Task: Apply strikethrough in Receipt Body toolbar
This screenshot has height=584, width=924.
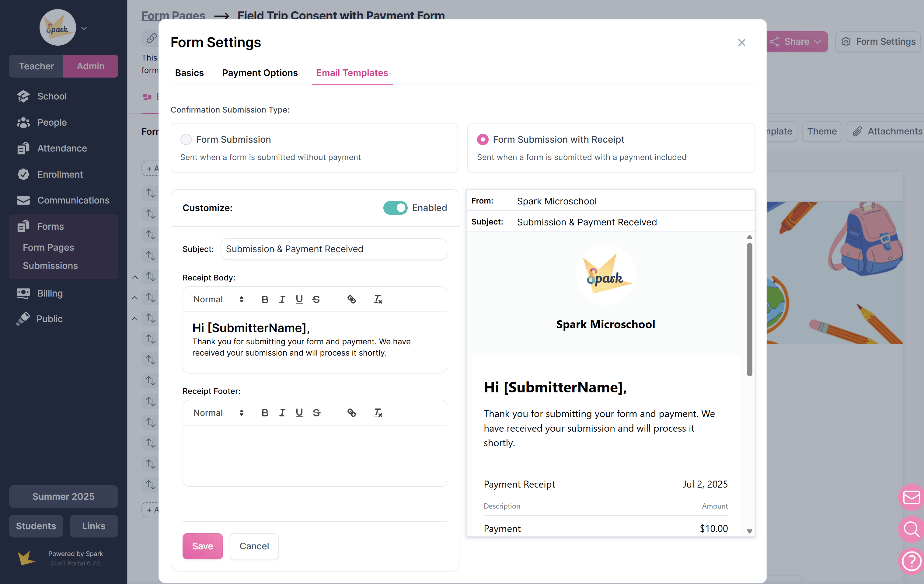Action: pos(316,299)
